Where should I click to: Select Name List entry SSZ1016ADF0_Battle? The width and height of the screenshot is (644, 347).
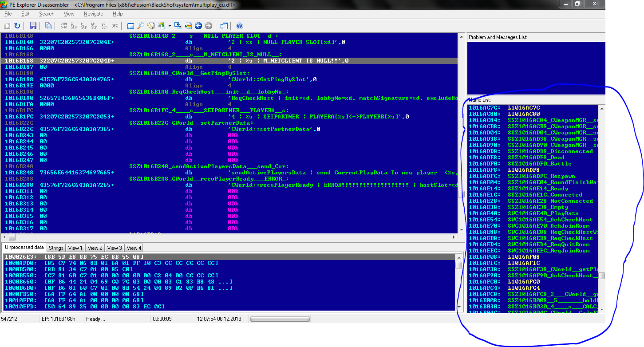(x=533, y=164)
